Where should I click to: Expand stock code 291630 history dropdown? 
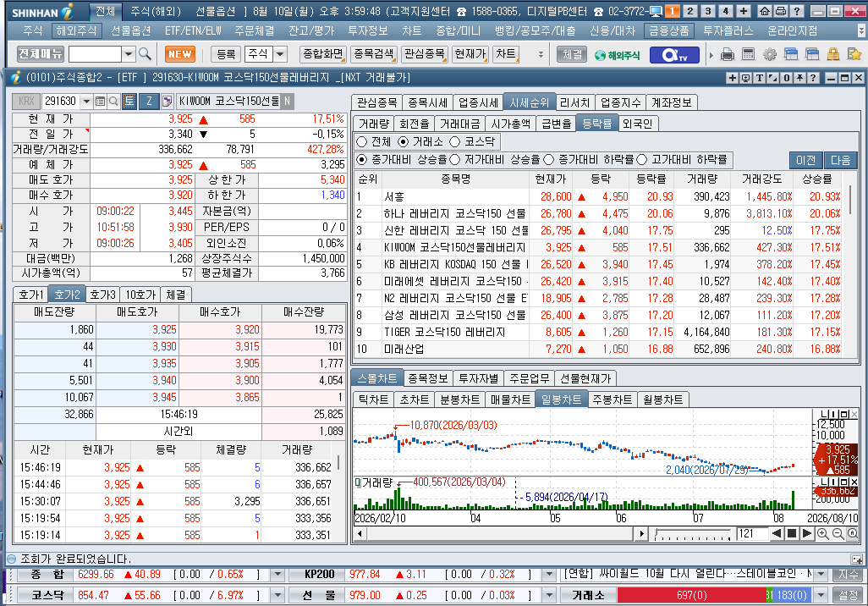point(86,102)
